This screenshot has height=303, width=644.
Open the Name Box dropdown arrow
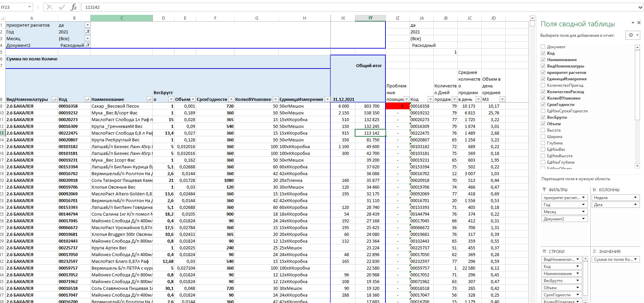click(29, 7)
